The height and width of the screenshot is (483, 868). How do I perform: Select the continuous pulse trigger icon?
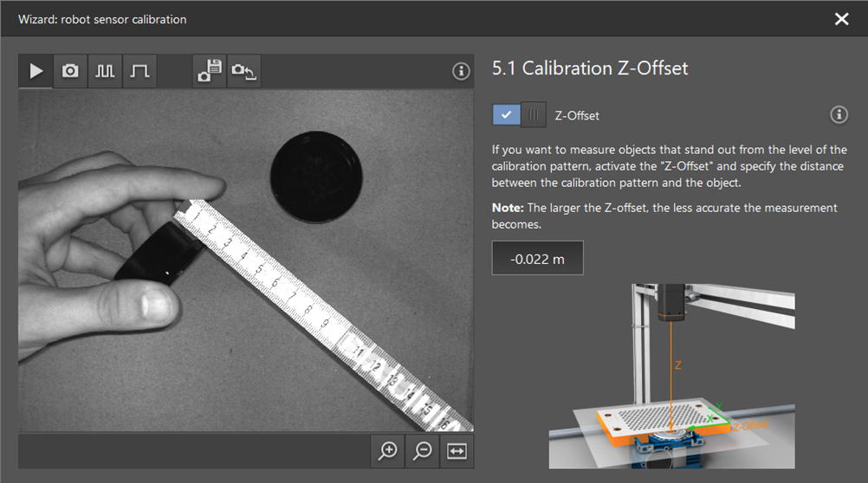click(105, 71)
